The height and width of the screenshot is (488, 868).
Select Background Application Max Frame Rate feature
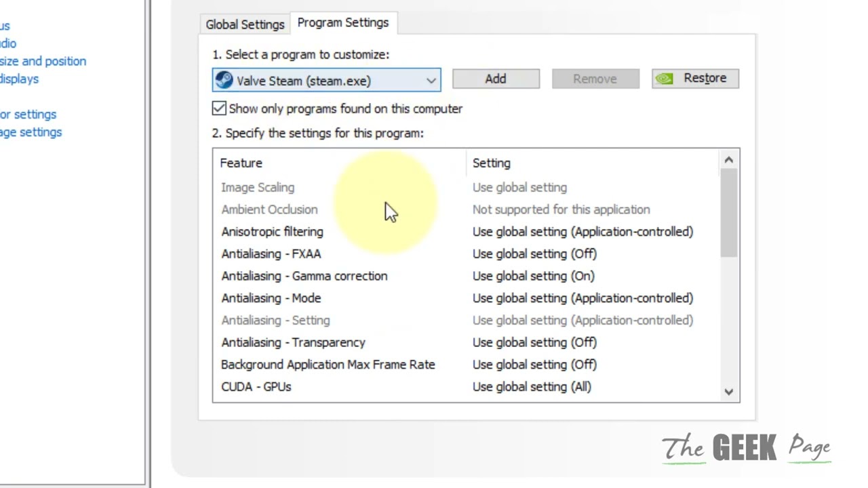point(328,365)
